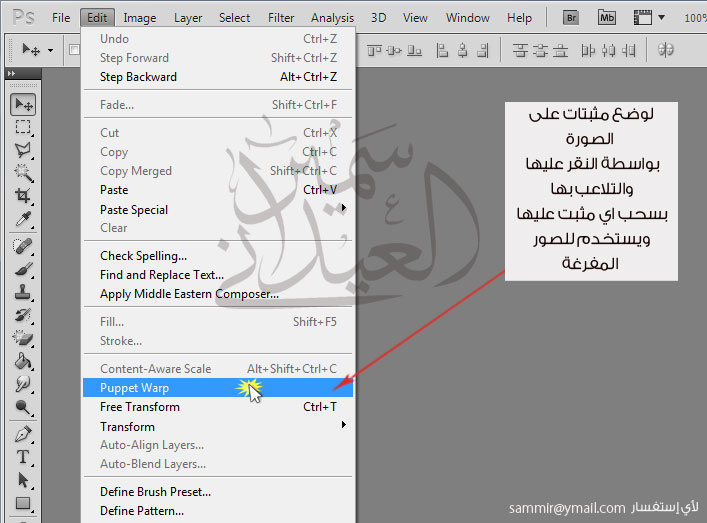Choose Define Pattern from Edit menu
The image size is (707, 523).
pyautogui.click(x=218, y=511)
